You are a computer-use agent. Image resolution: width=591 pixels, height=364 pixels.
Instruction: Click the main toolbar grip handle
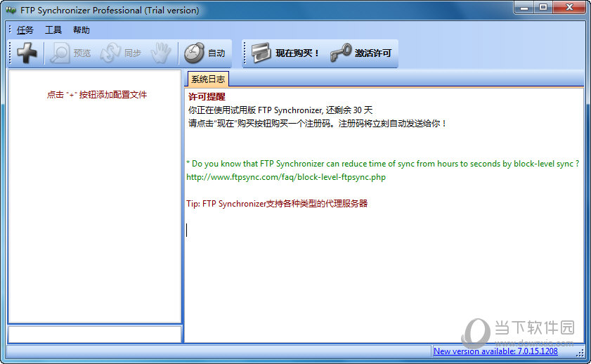point(11,53)
